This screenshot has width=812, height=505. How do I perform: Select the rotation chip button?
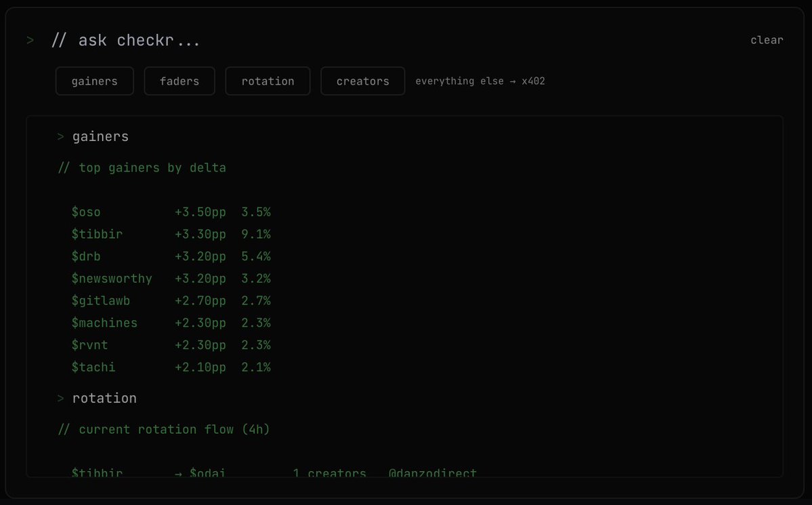[x=268, y=81]
